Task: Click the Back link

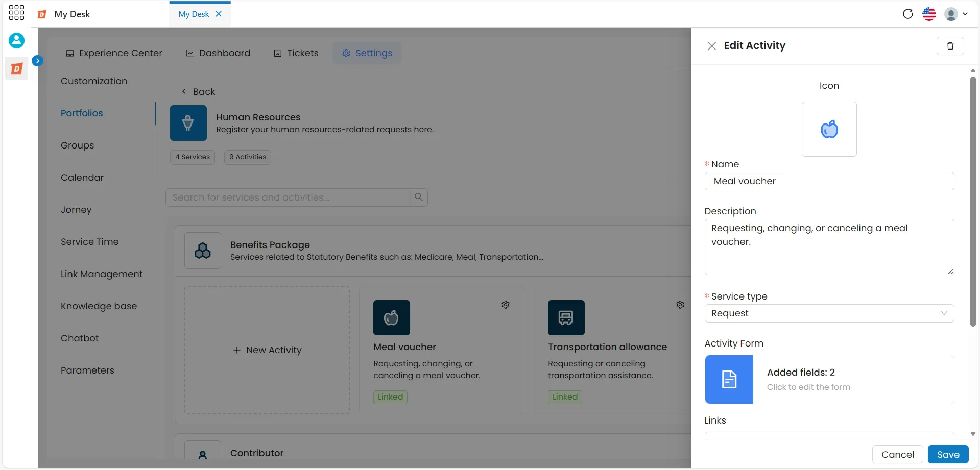Action: pos(199,92)
